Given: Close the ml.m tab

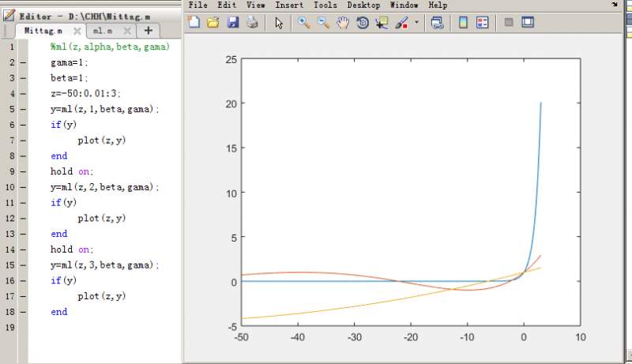Looking at the screenshot, I should click(127, 31).
